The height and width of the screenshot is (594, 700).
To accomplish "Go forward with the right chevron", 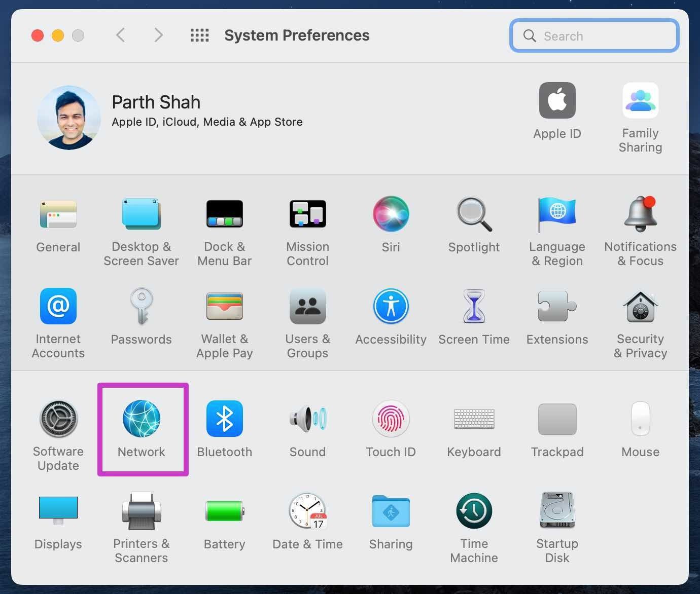I will click(x=158, y=35).
